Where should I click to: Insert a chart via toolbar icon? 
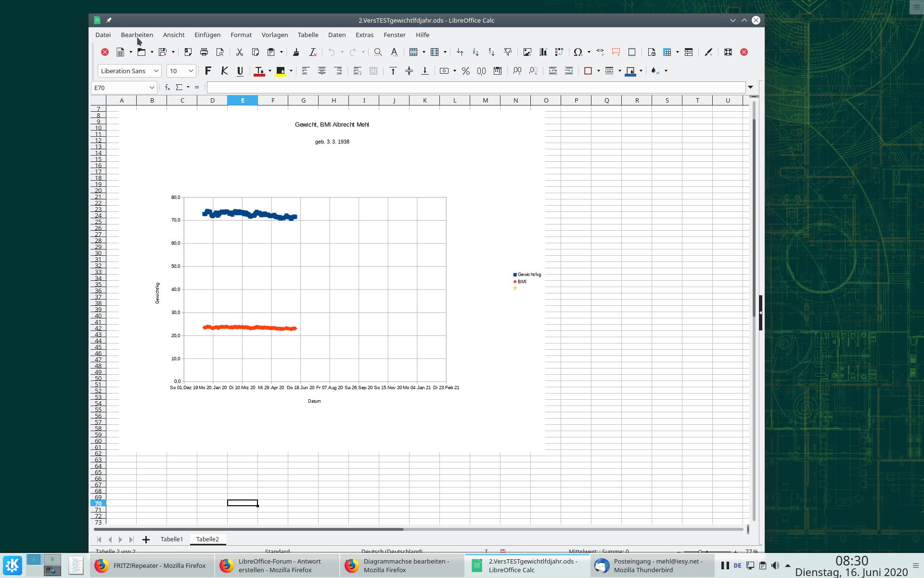pos(543,52)
